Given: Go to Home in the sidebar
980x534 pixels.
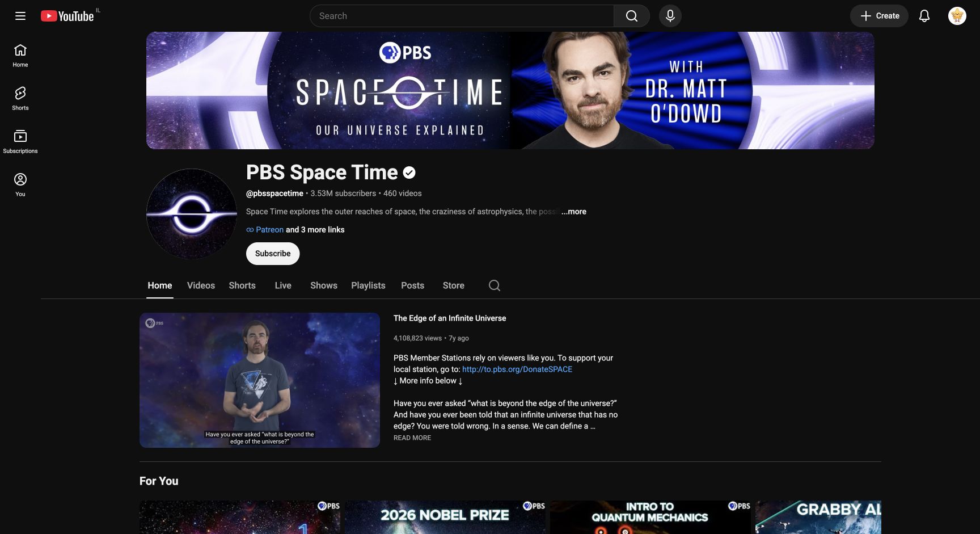Looking at the screenshot, I should [x=20, y=56].
